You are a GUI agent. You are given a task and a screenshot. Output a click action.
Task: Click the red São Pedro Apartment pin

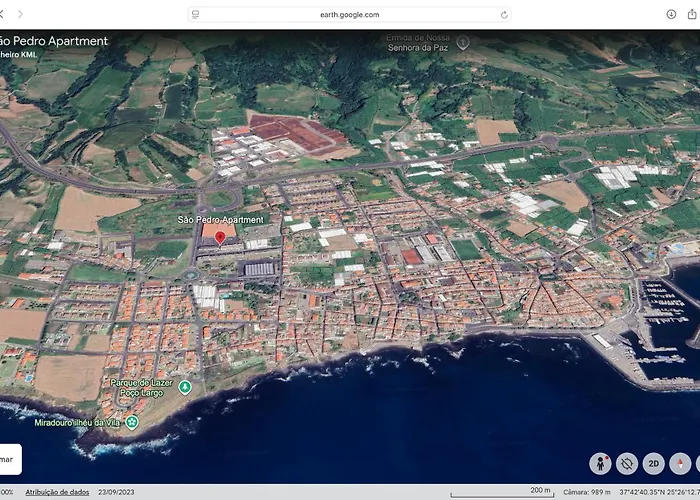pos(220,236)
